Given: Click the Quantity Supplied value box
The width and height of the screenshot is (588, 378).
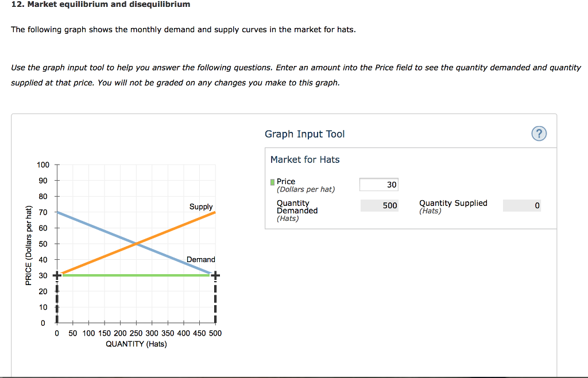Looking at the screenshot, I should [521, 205].
